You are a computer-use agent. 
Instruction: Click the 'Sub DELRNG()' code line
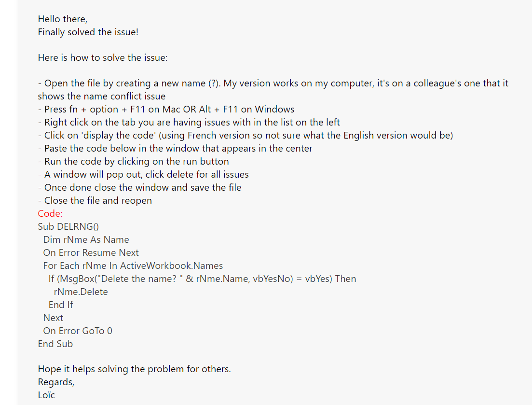coord(68,226)
